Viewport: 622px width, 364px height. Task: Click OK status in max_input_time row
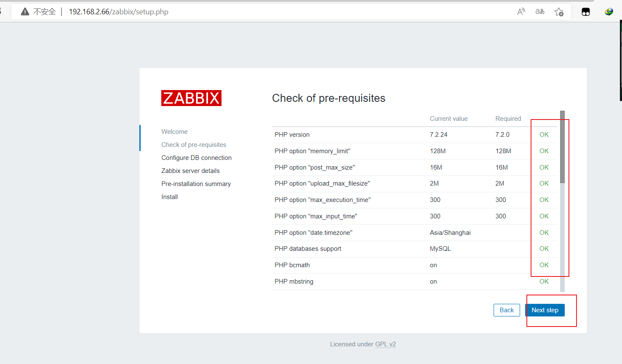[544, 216]
